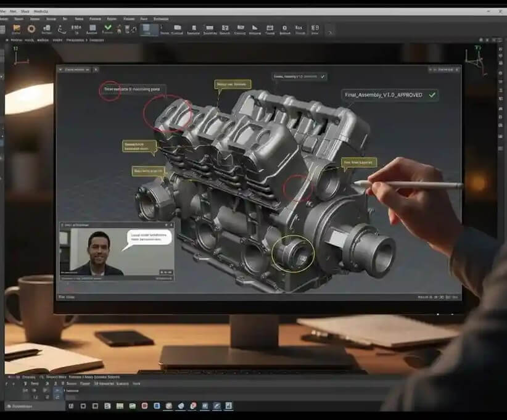This screenshot has width=507, height=420.
Task: Click the red app icon in the taskbar
Action: pos(144,406)
